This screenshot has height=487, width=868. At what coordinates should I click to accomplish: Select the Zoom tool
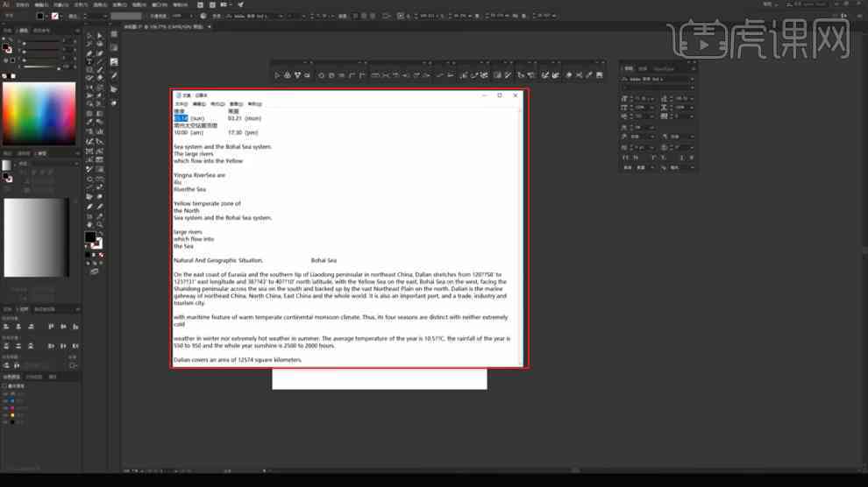coord(100,224)
